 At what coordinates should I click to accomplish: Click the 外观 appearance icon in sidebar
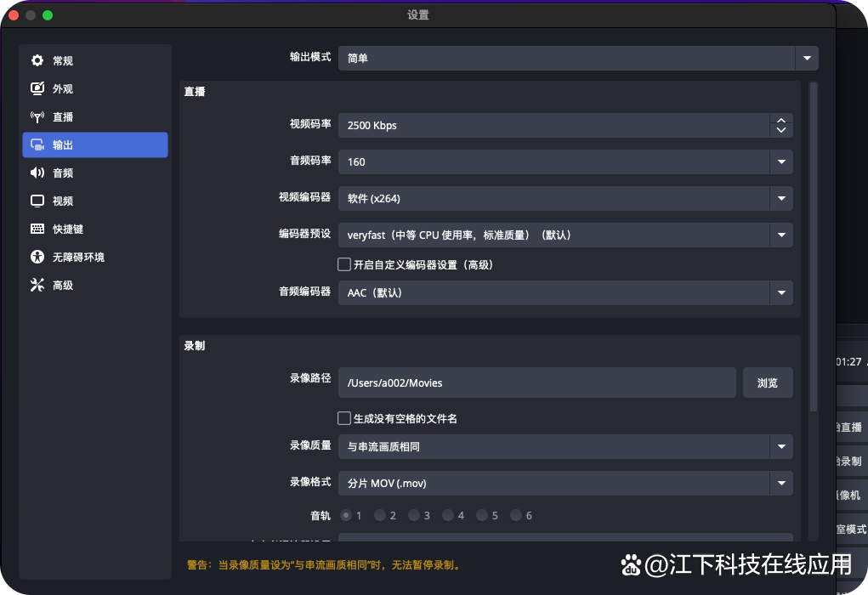37,89
